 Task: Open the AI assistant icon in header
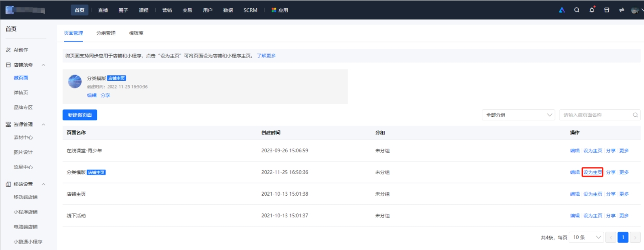click(x=562, y=10)
